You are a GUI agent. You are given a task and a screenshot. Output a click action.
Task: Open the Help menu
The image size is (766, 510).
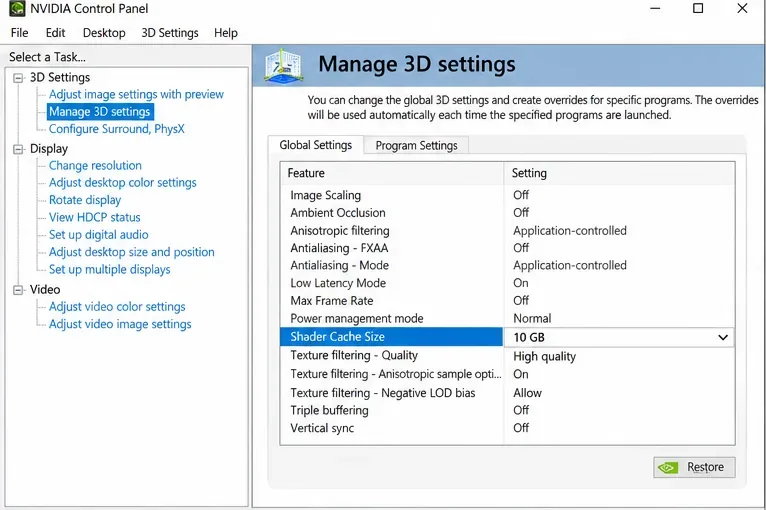click(226, 33)
